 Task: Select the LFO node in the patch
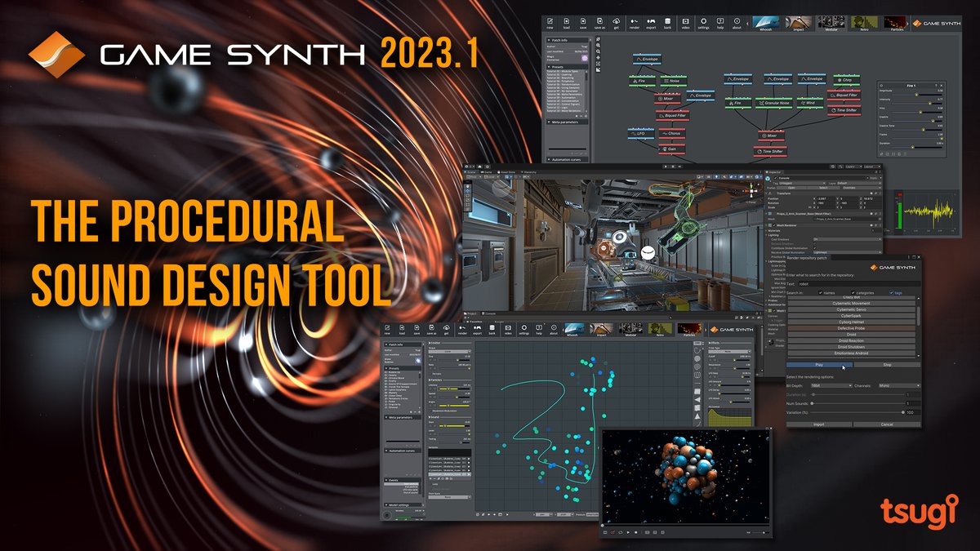[642, 133]
